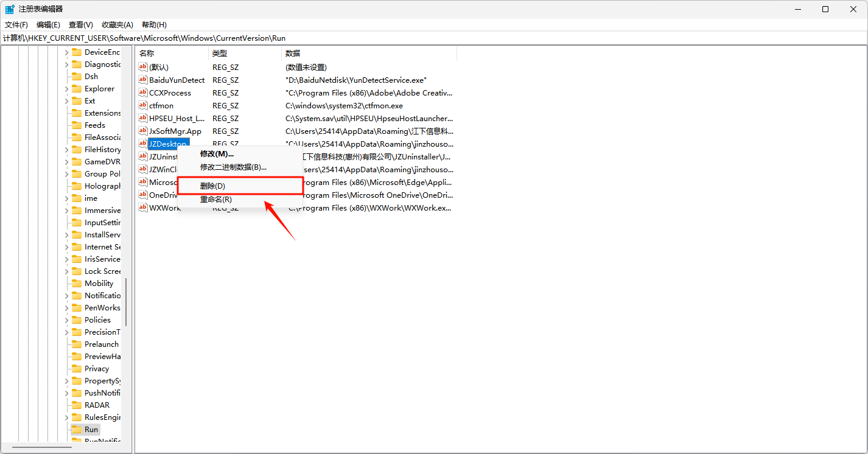868x454 pixels.
Task: Expand the Explorer key chevron
Action: 67,88
